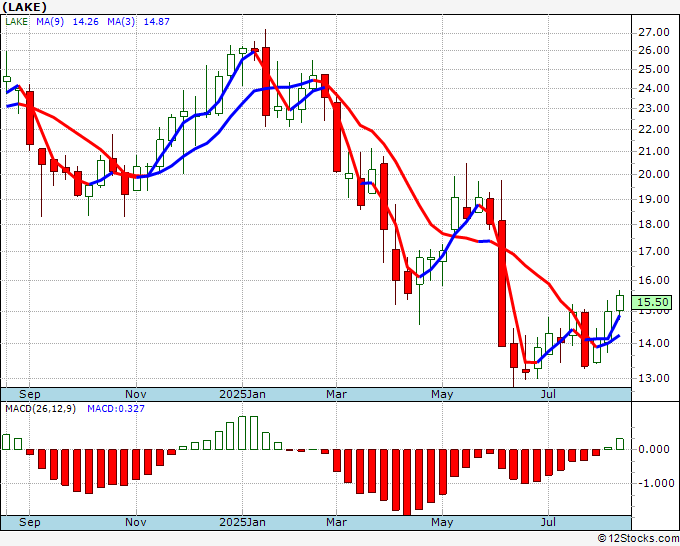The image size is (680, 546).
Task: Click May on the price chart date axis
Action: coord(442,394)
